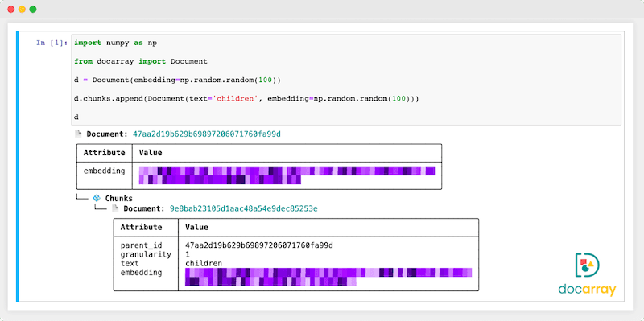
Task: Select the In [1] cell prompt
Action: click(x=52, y=43)
